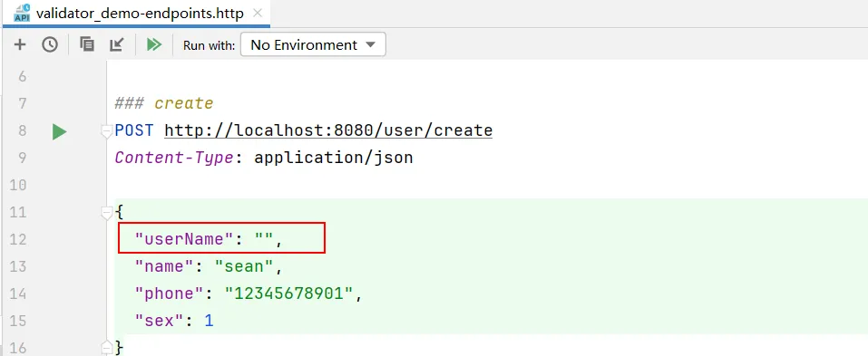Screen dimensions: 868x356
Task: Click the Content-Type header name
Action: click(174, 159)
